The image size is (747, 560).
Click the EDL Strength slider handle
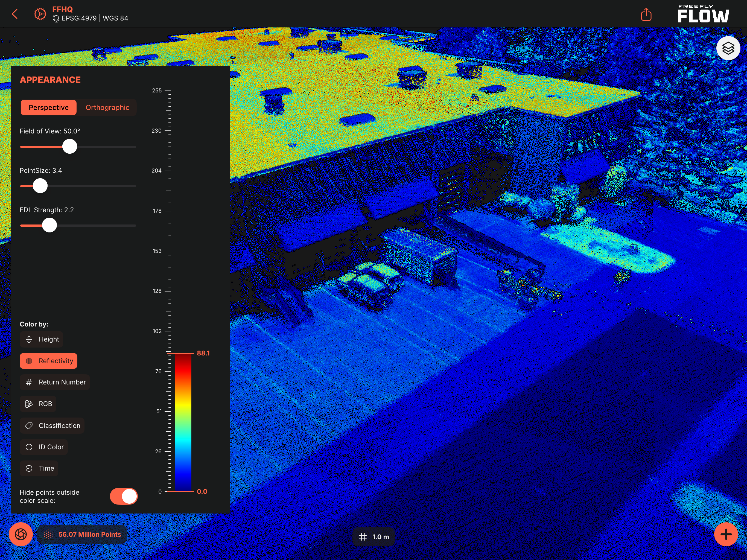pos(50,225)
